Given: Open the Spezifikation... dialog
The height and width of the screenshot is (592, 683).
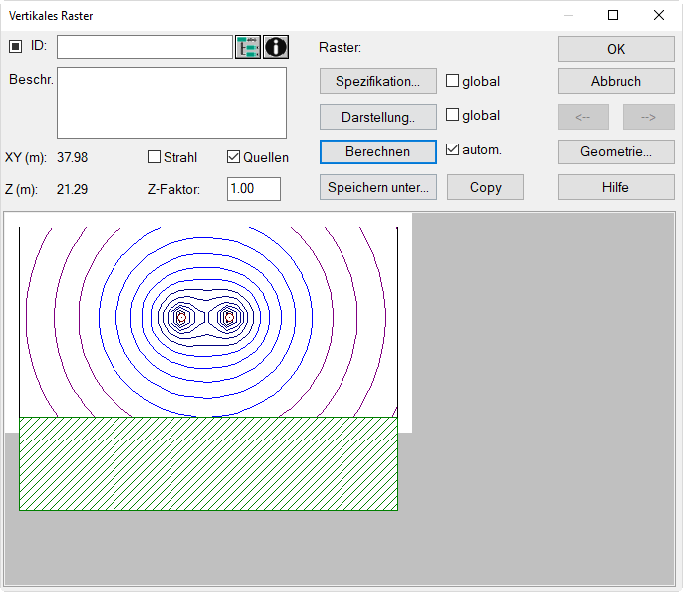Looking at the screenshot, I should [x=378, y=81].
